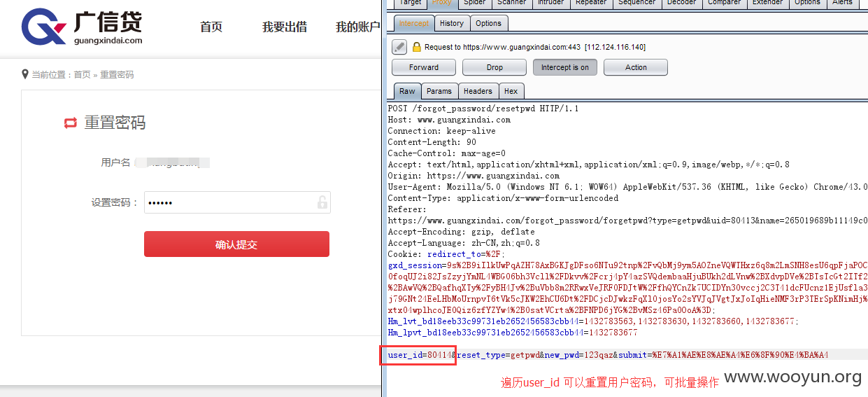Image resolution: width=868 pixels, height=397 pixels.
Task: Click the User-Agent header line
Action: click(627, 187)
